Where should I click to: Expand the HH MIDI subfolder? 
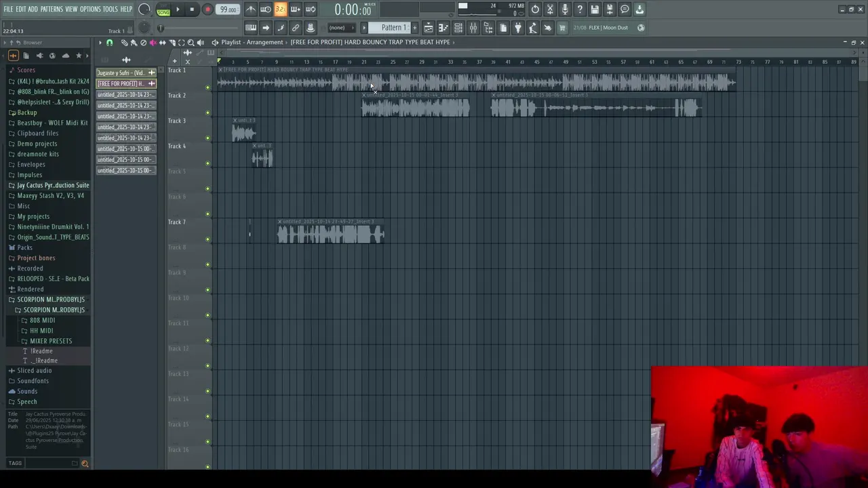click(x=41, y=331)
